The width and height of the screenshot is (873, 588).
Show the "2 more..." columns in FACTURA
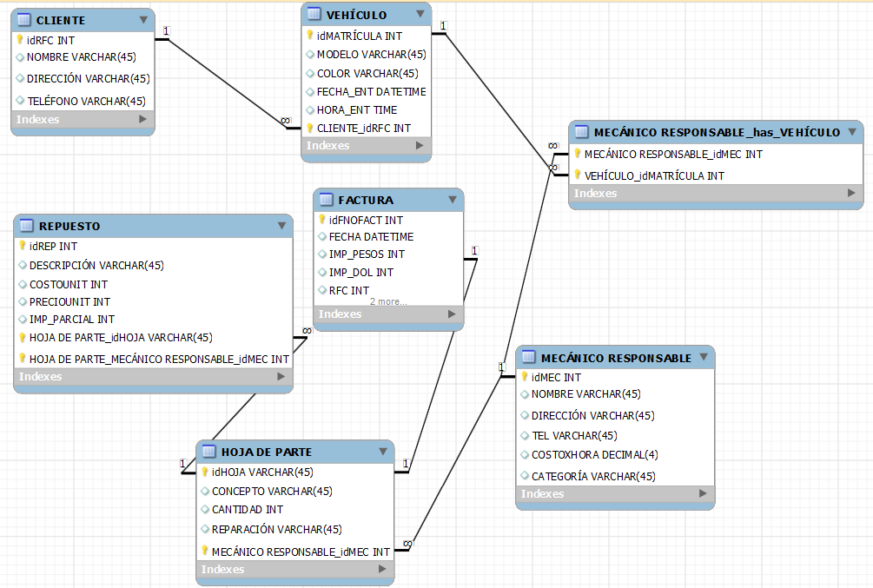pos(388,301)
